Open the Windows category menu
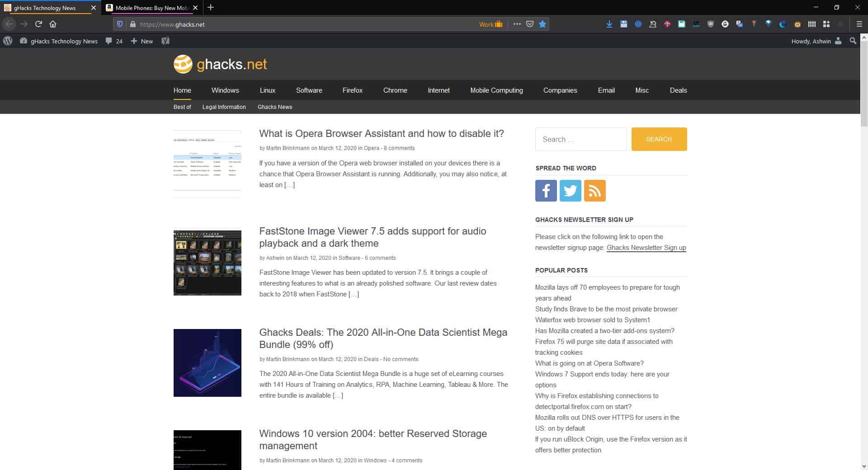The width and height of the screenshot is (868, 470). (225, 90)
